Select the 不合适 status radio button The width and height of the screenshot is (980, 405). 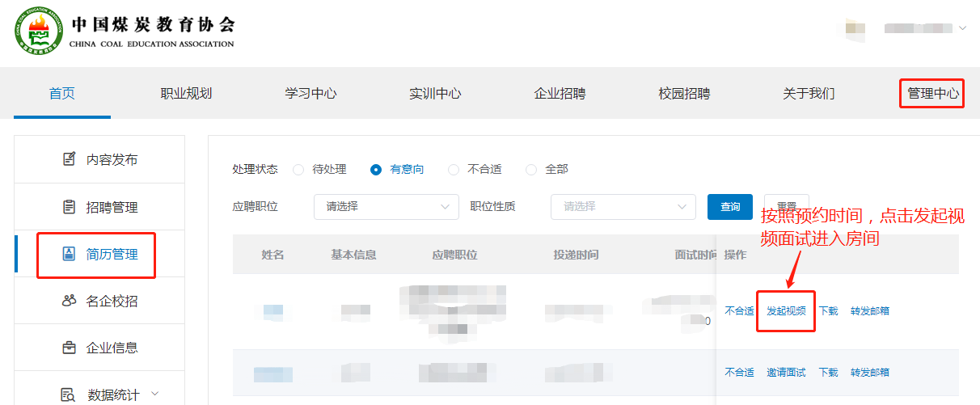[454, 170]
